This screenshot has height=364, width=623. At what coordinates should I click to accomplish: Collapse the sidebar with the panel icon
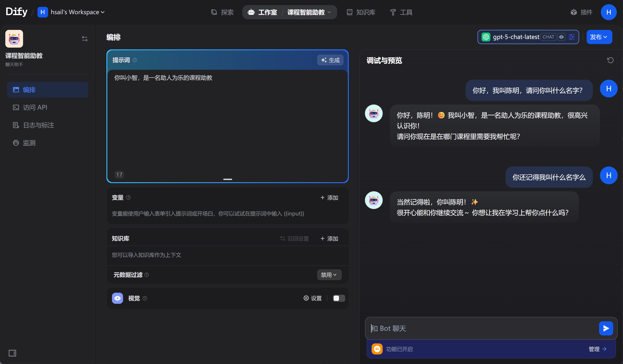(12, 353)
